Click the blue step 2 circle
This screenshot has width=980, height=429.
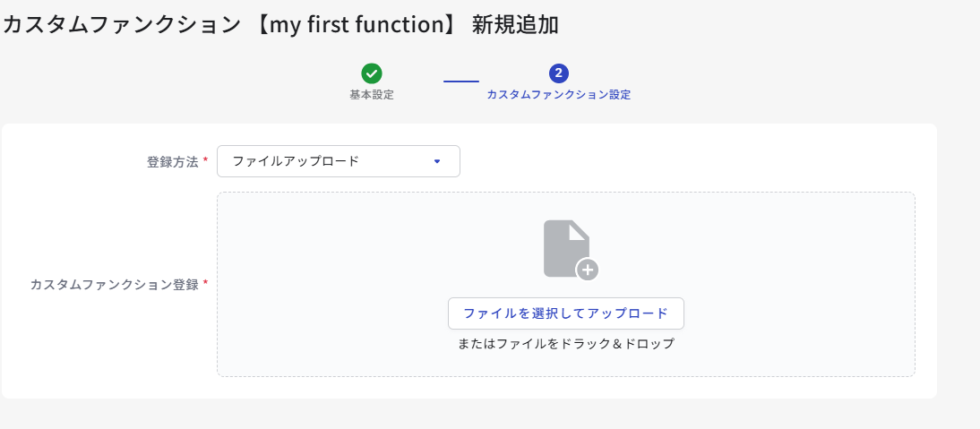[559, 73]
